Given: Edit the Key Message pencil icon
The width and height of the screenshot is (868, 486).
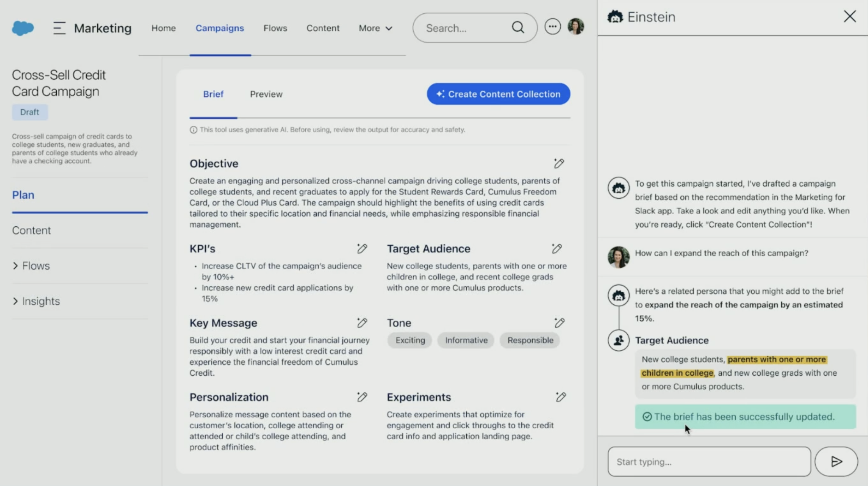Looking at the screenshot, I should pyautogui.click(x=362, y=323).
